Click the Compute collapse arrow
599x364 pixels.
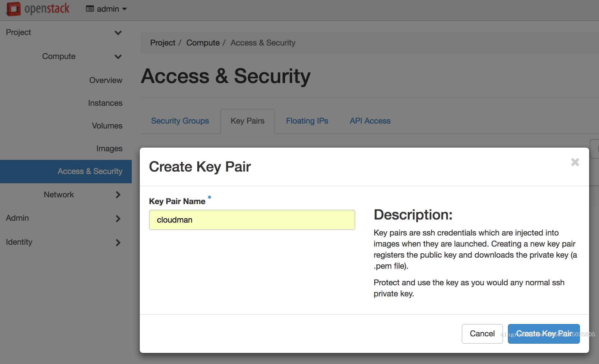(x=118, y=56)
